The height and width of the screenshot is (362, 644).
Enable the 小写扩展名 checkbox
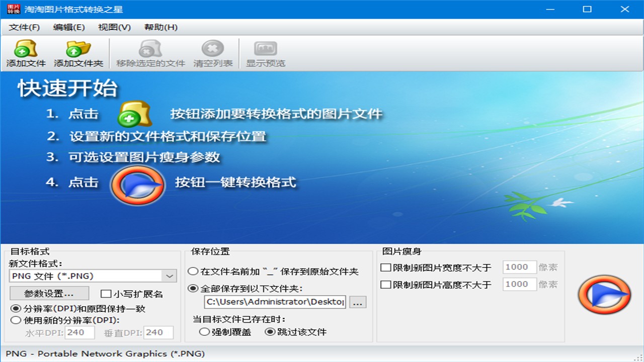click(x=106, y=294)
